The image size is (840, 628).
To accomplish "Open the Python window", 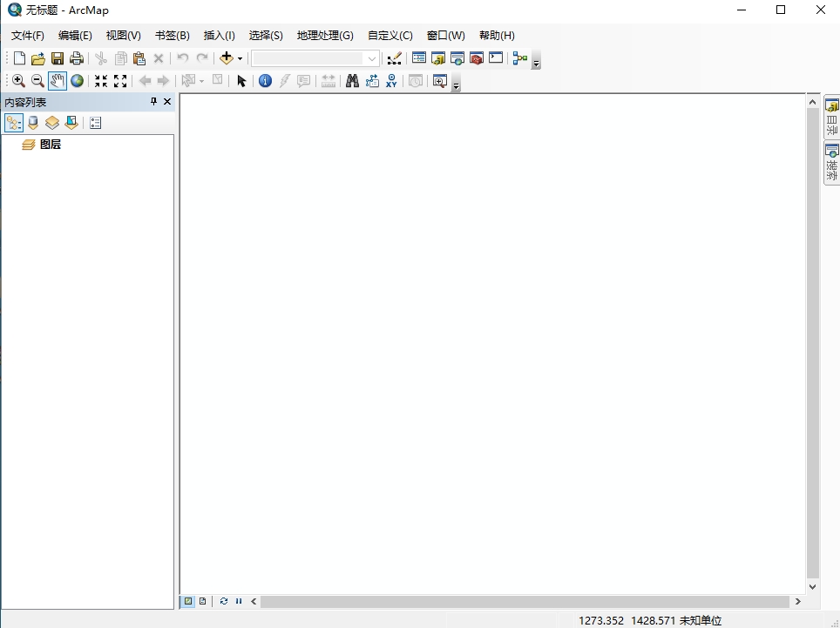I will coord(495,57).
